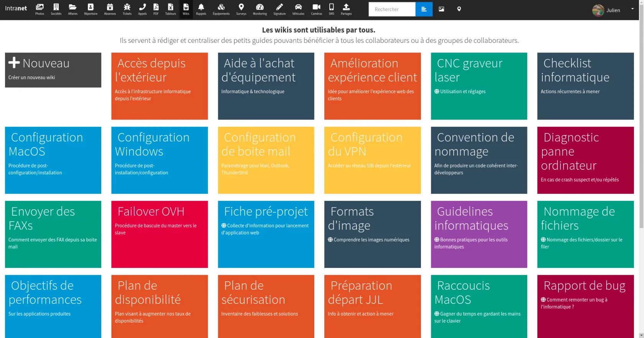Switch to location search mode pin
This screenshot has width=644, height=338.
(459, 9)
